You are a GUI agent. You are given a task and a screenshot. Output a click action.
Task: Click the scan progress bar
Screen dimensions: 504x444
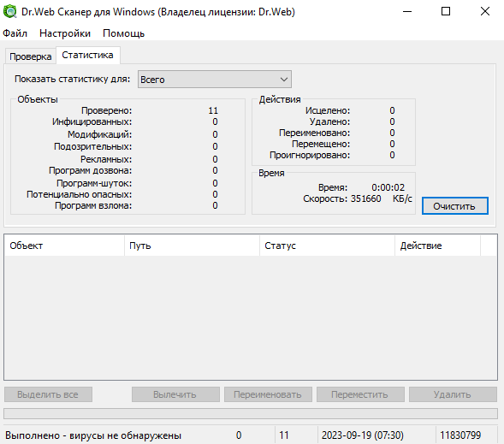click(251, 413)
